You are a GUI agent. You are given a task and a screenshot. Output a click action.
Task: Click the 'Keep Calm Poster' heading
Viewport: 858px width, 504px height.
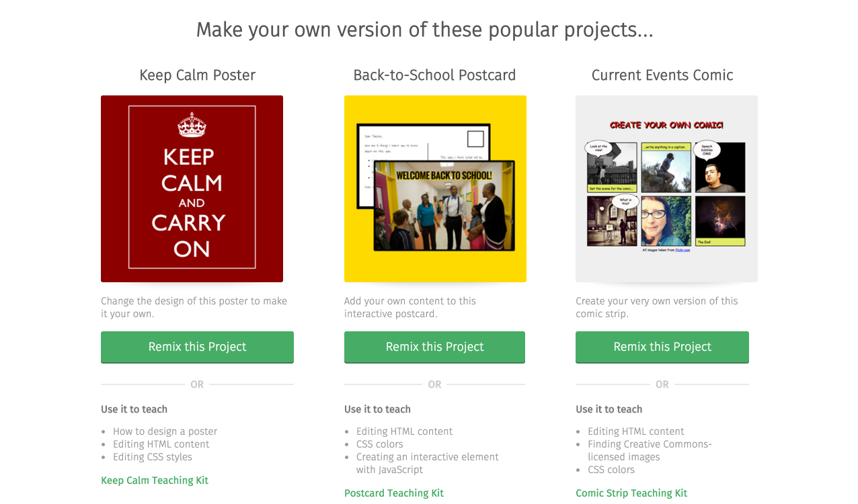tap(197, 75)
